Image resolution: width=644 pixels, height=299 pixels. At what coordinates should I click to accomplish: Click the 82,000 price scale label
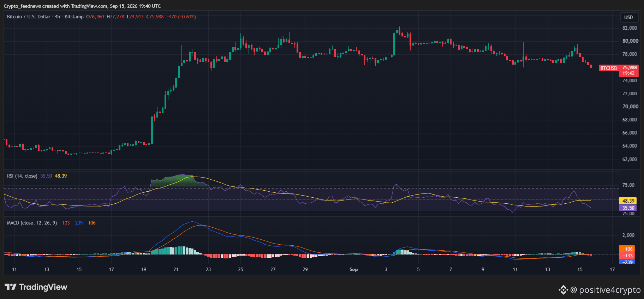tap(630, 28)
